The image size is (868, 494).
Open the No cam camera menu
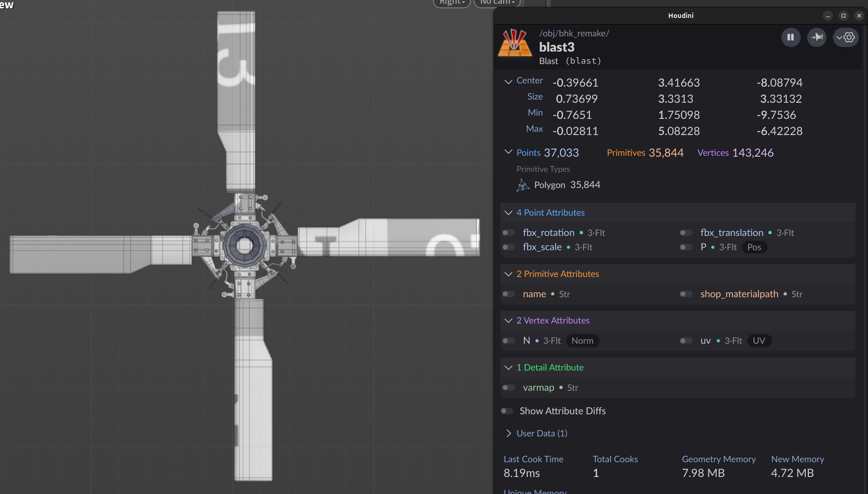click(497, 2)
